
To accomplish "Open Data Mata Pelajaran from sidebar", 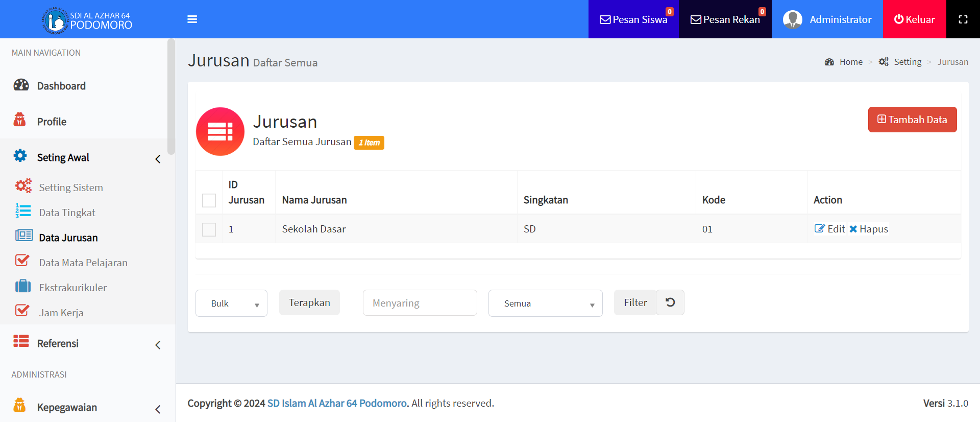I will (83, 263).
